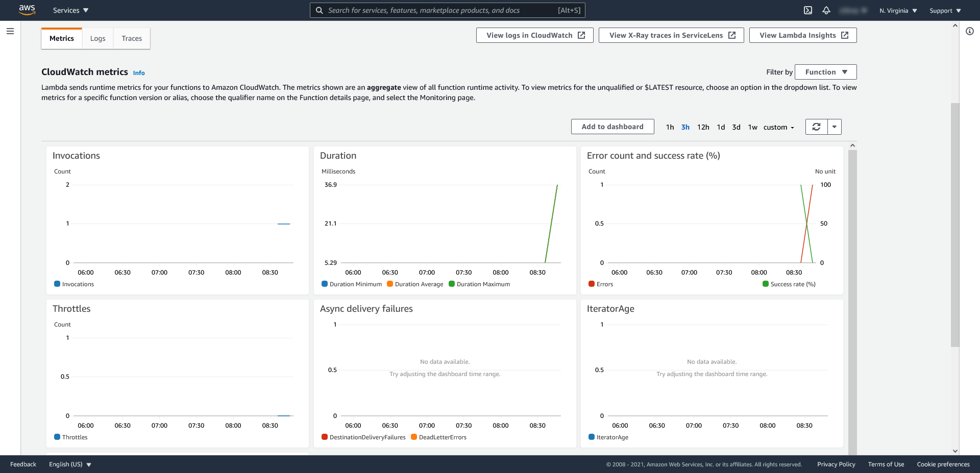This screenshot has width=980, height=473.
Task: Open the English (US) language selector
Action: click(70, 464)
